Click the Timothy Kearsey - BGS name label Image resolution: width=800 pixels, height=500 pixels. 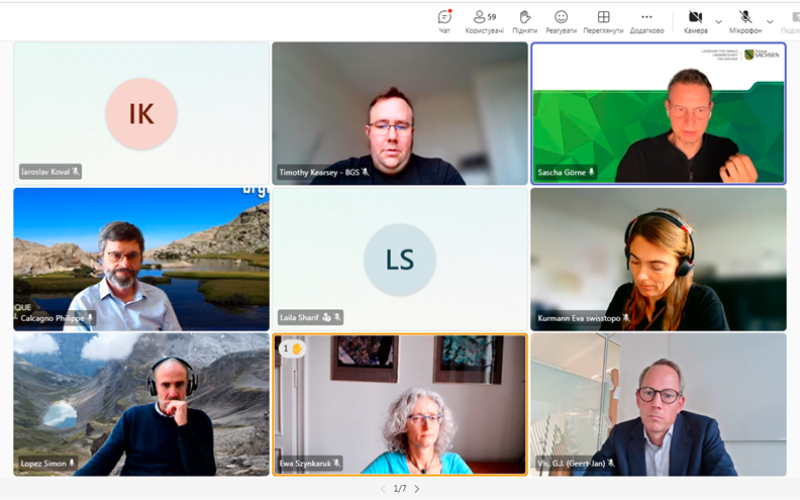(323, 172)
